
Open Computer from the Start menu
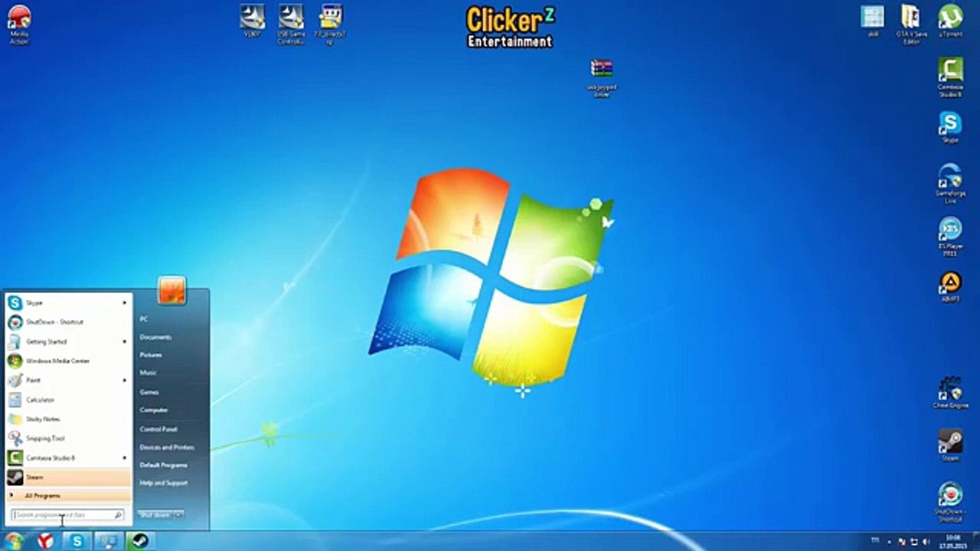[154, 410]
